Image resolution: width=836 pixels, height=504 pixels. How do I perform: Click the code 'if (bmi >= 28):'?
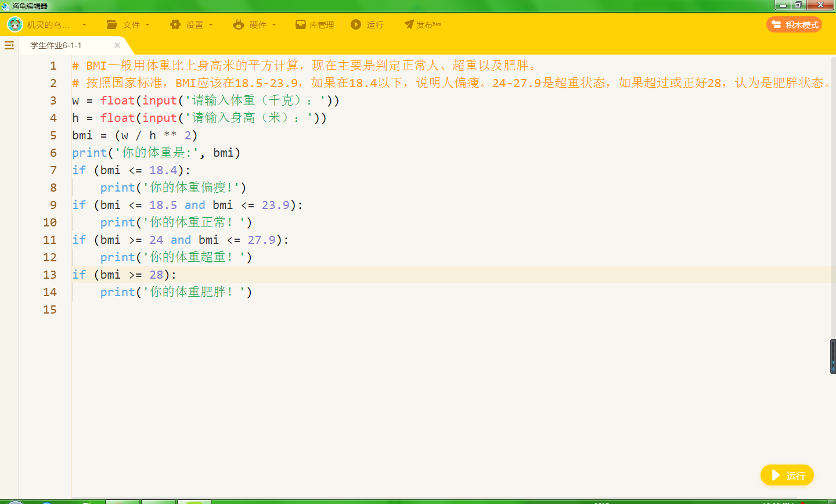coord(124,275)
